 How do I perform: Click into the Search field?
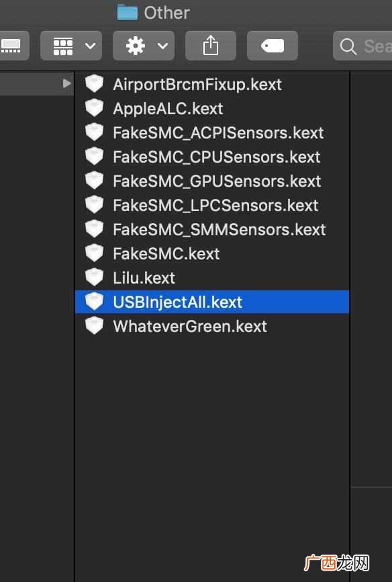tap(363, 46)
